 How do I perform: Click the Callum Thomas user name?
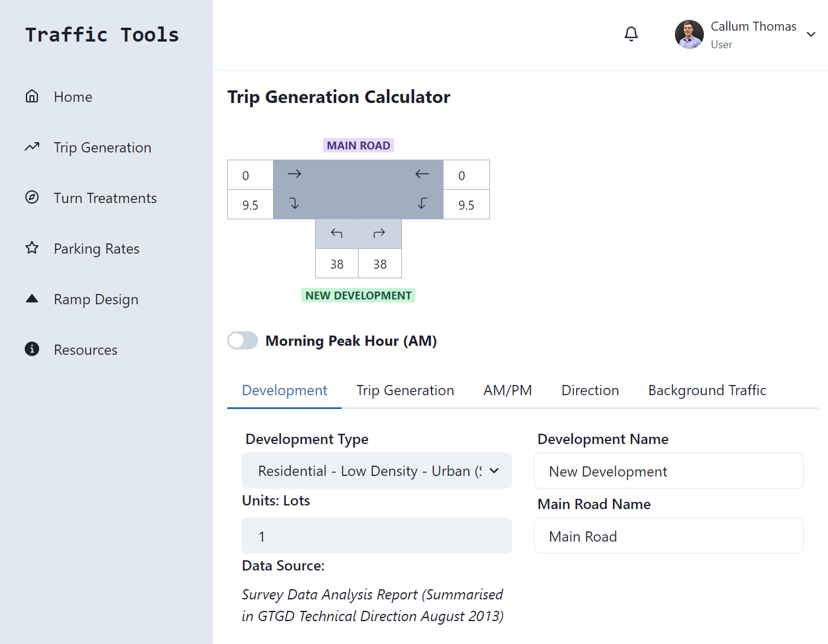point(753,27)
